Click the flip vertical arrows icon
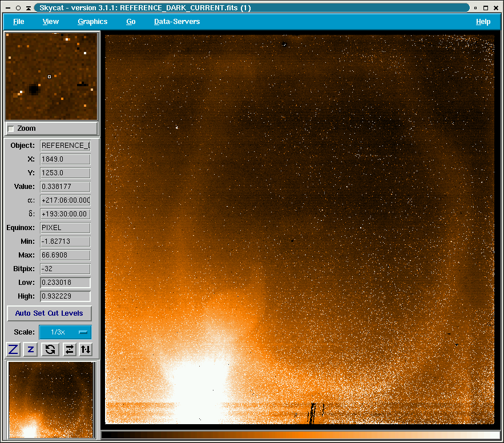 pyautogui.click(x=86, y=349)
